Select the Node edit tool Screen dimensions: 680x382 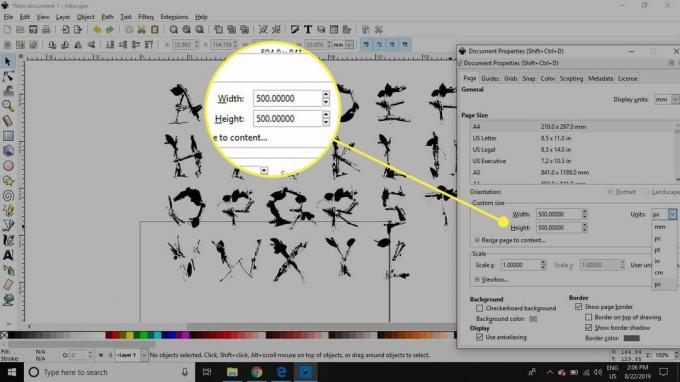click(x=8, y=76)
